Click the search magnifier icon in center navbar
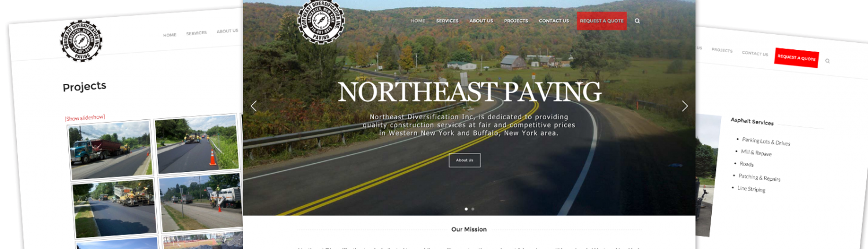 pyautogui.click(x=637, y=21)
